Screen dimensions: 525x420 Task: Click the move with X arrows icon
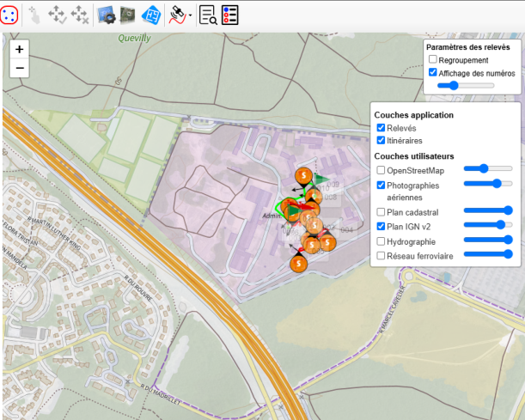pos(79,14)
